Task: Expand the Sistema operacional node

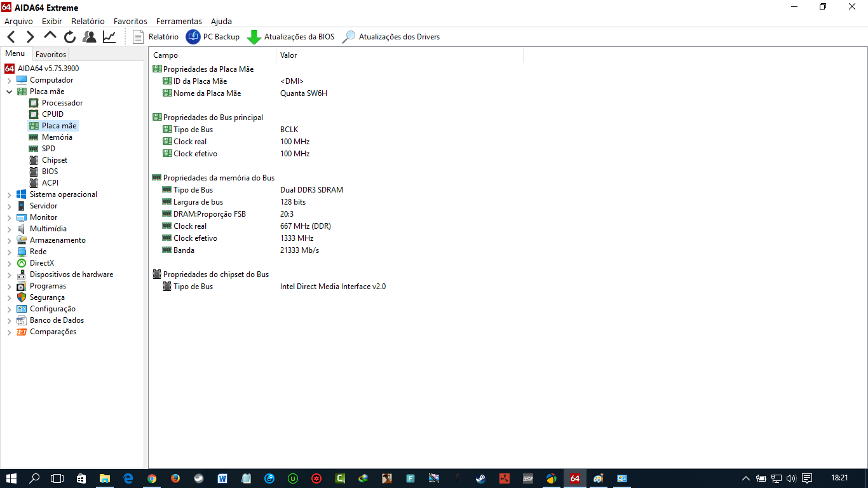Action: (x=9, y=194)
